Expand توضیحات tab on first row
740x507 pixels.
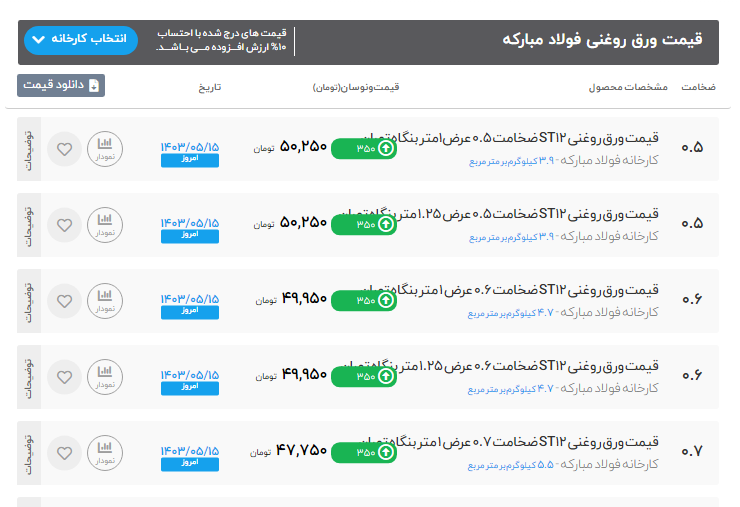tap(29, 150)
